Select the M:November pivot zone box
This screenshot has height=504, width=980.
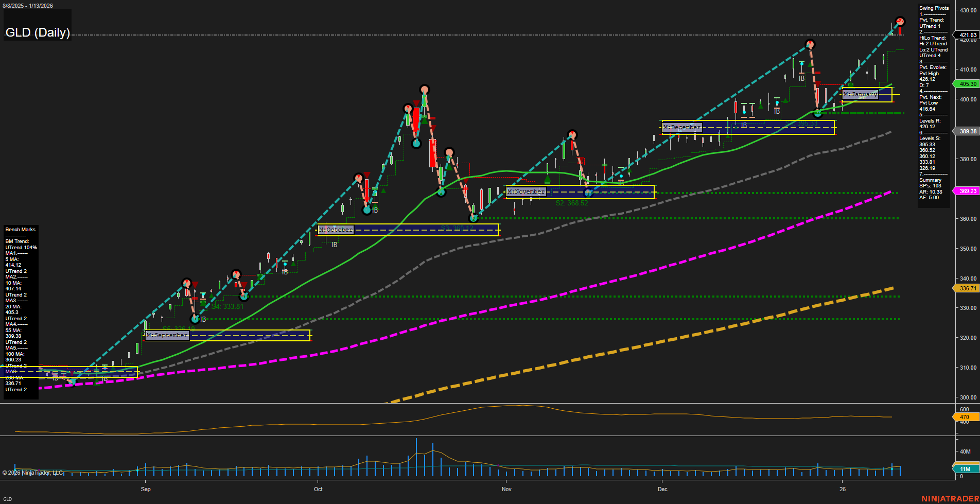tap(526, 190)
